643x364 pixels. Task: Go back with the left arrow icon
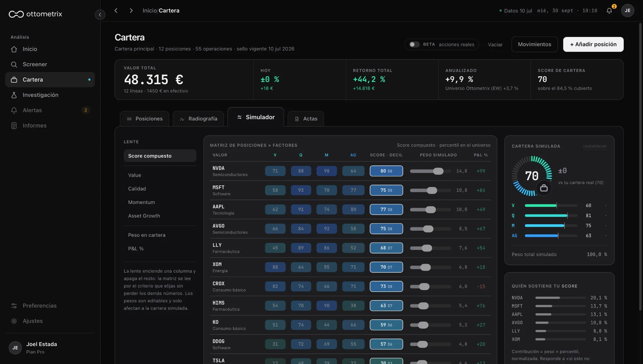click(116, 11)
